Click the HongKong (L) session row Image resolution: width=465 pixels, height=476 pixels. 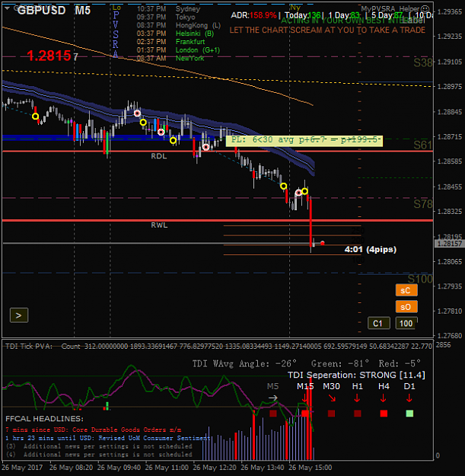[179, 25]
